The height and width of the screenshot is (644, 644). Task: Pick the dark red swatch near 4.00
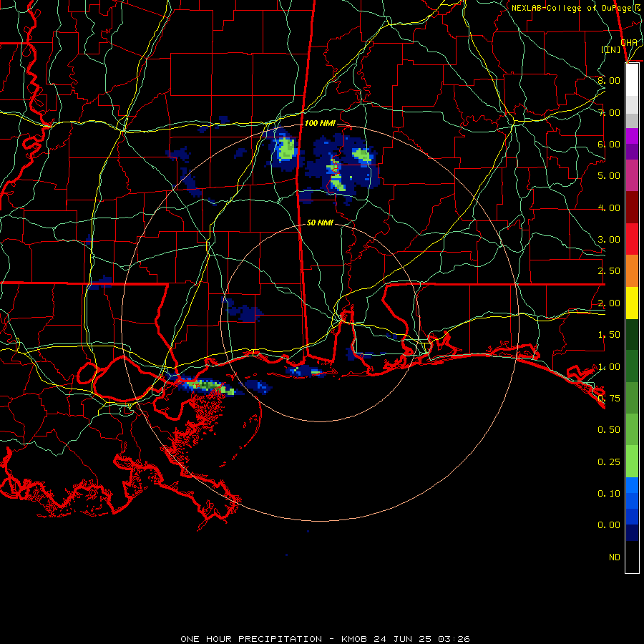[632, 208]
